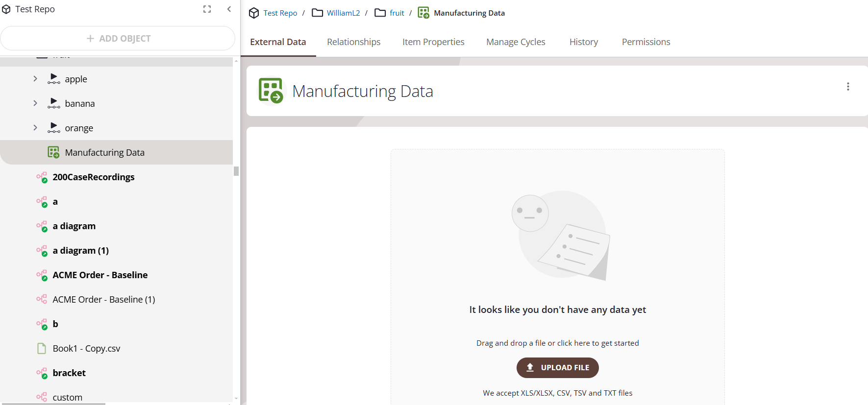Open the Item Properties tab
The height and width of the screenshot is (405, 868).
pyautogui.click(x=433, y=42)
